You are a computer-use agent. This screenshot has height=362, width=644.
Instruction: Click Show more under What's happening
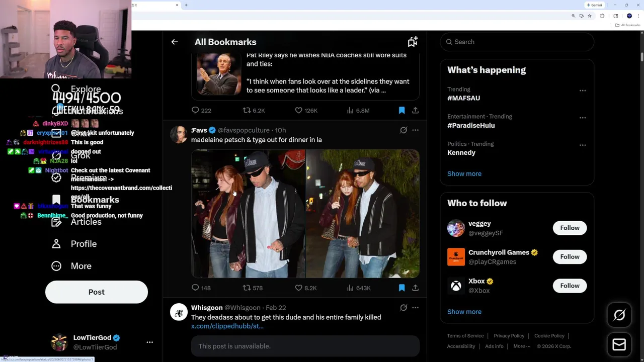464,174
